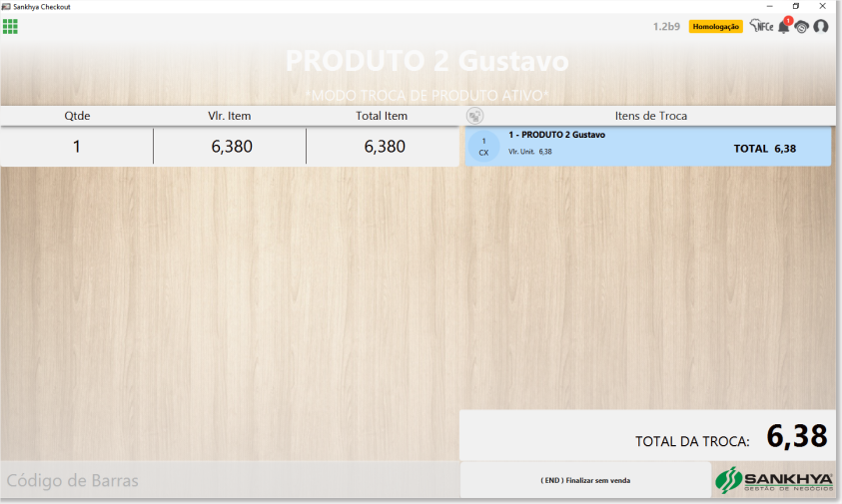The height and width of the screenshot is (504, 842).
Task: Click the Qtde value 1 cell
Action: 77,147
